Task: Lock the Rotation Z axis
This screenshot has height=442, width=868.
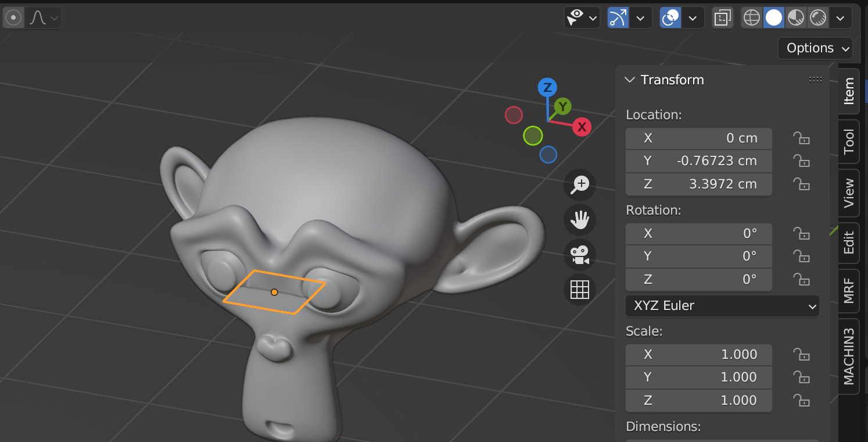Action: tap(802, 280)
